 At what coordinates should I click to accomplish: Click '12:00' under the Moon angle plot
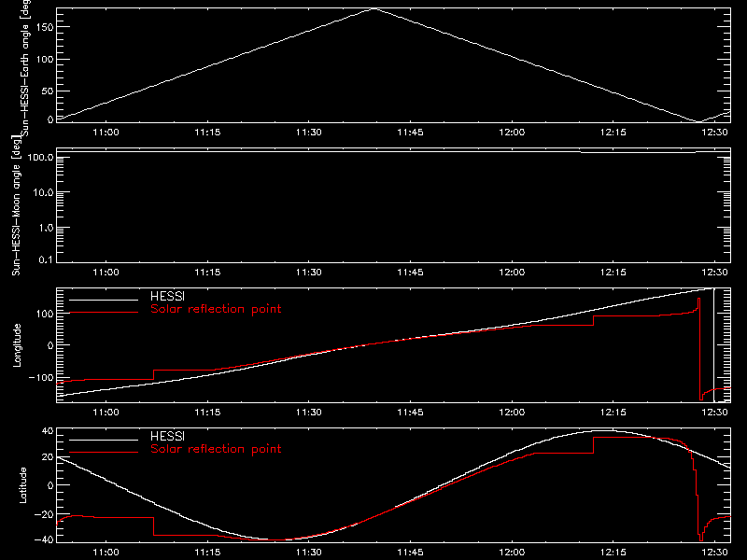(512, 272)
